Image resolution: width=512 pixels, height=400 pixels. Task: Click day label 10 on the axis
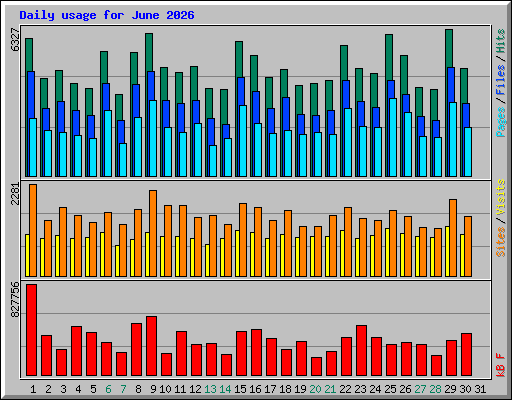click(165, 389)
